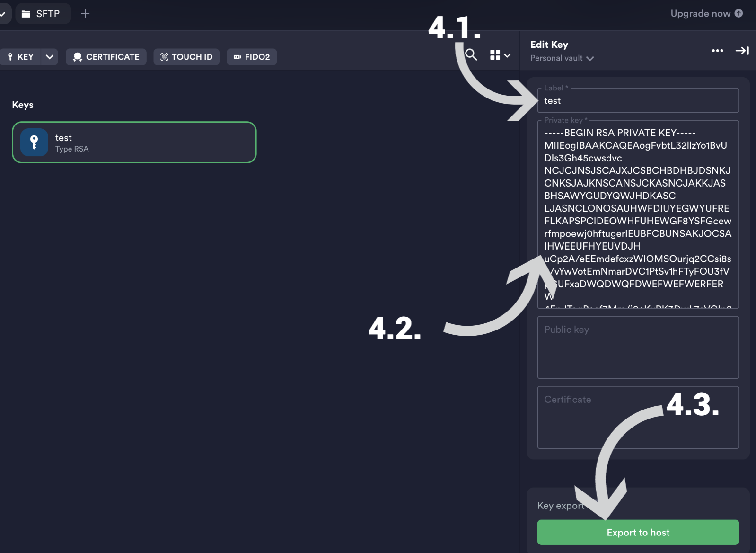Open the view options chevron near the grid icon
This screenshot has height=553, width=756.
(x=507, y=55)
